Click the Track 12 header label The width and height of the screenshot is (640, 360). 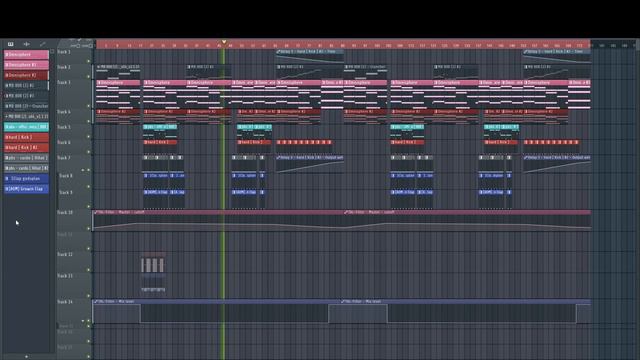pos(65,254)
